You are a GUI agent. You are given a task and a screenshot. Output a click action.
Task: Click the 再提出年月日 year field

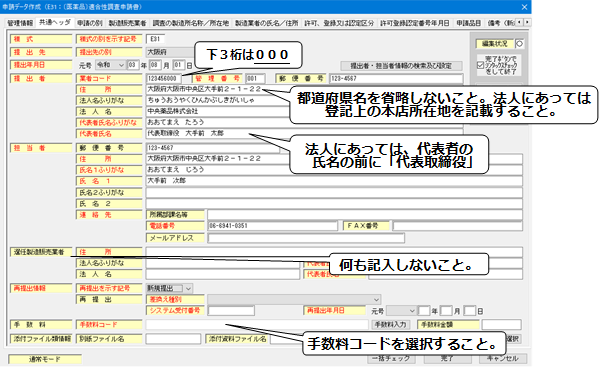[424, 311]
